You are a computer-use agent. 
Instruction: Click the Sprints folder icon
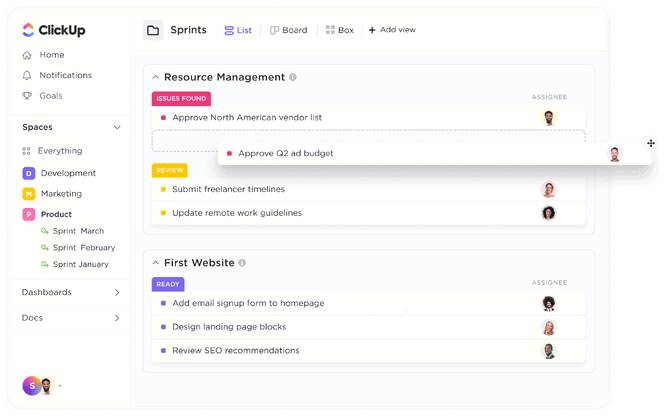point(153,30)
